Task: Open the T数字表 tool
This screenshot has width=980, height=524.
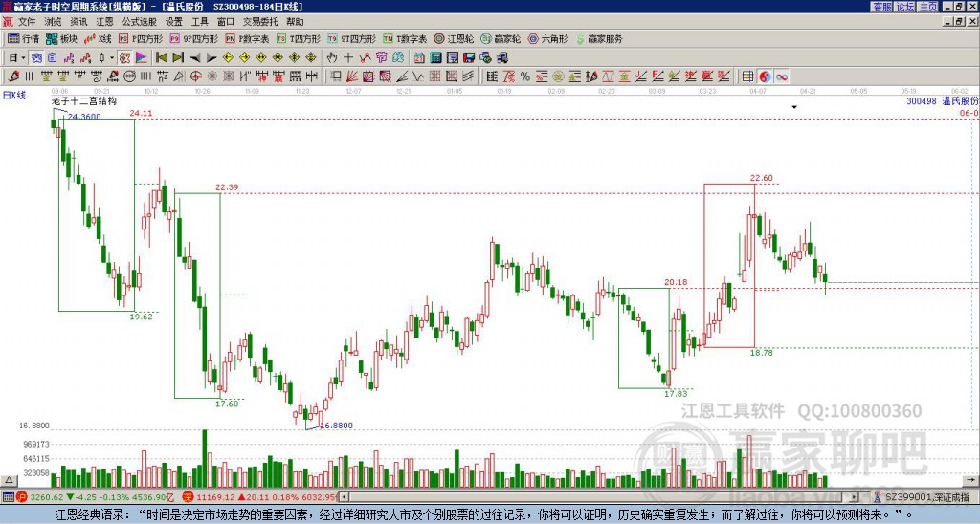Action: point(405,38)
